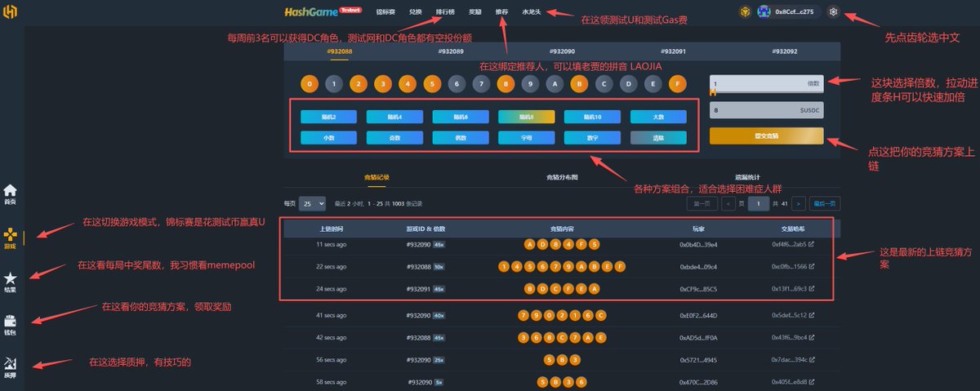The height and width of the screenshot is (391, 980).
Task: Open the 推荐 menu in the header
Action: click(x=501, y=12)
